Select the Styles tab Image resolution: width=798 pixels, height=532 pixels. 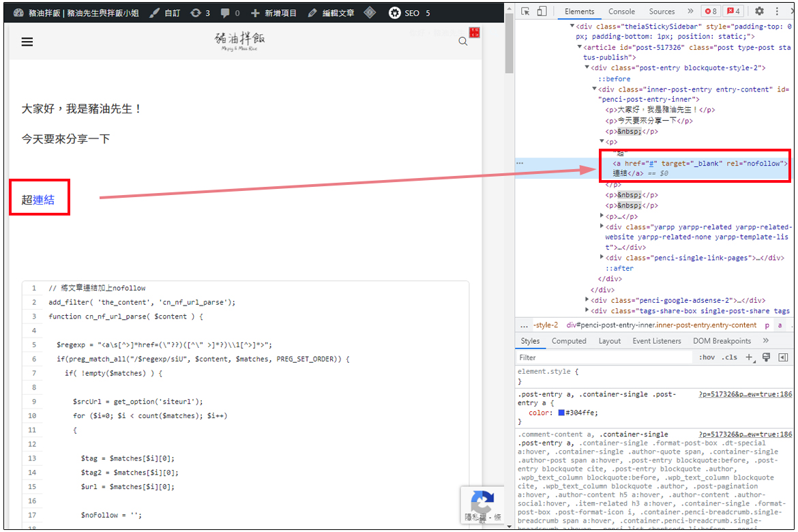pos(530,341)
